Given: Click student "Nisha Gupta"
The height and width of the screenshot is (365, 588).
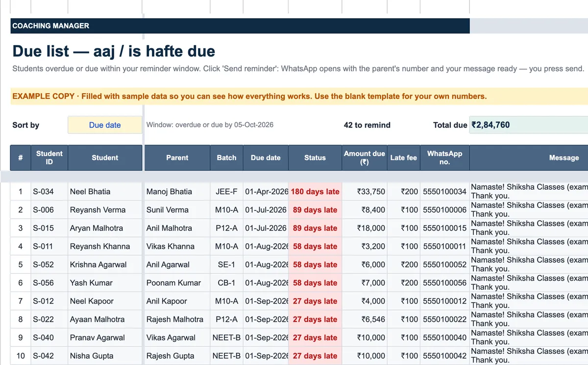Looking at the screenshot, I should (x=92, y=355).
